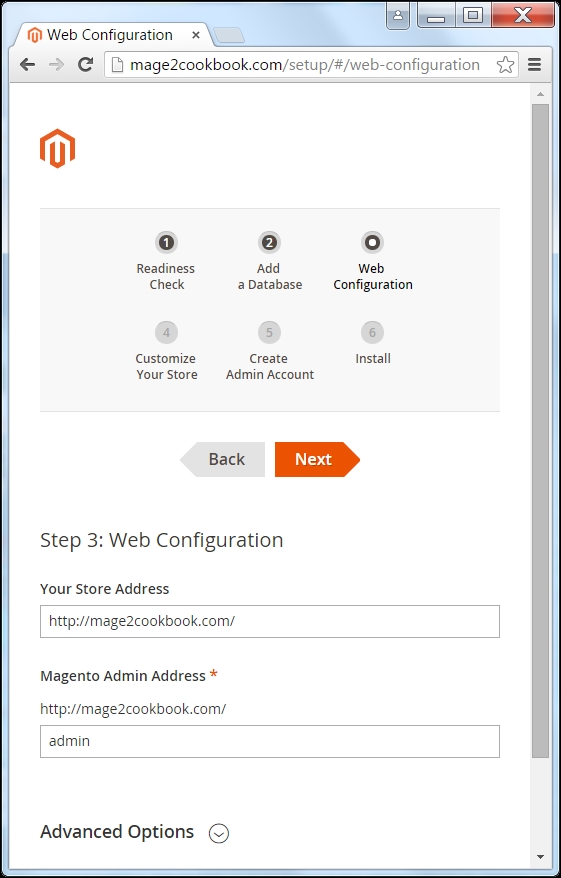The image size is (561, 878).
Task: Click the Back button
Action: coord(222,459)
